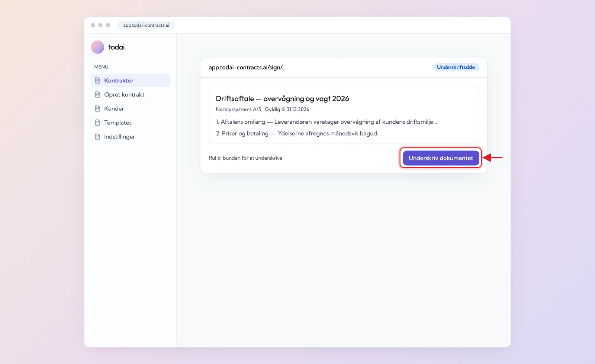Viewport: 595px width, 364px height.
Task: Click the Templates document icon in sidebar
Action: click(x=97, y=123)
